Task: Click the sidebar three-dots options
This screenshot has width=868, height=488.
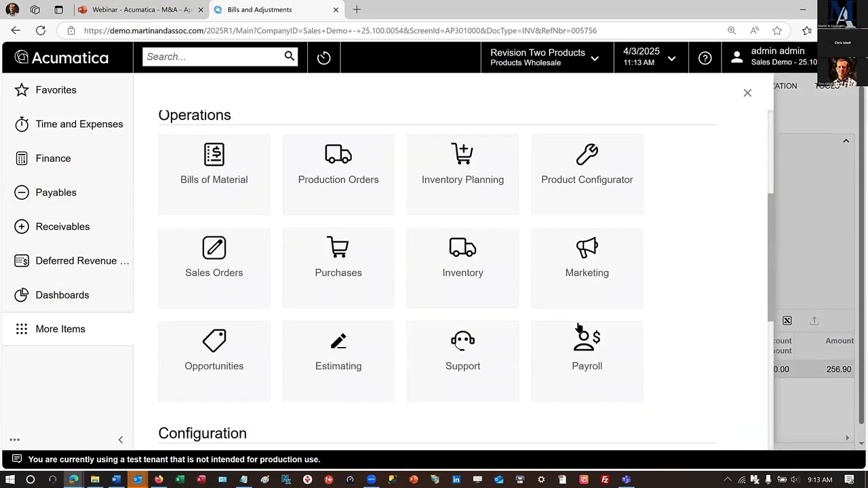Action: pos(14,440)
